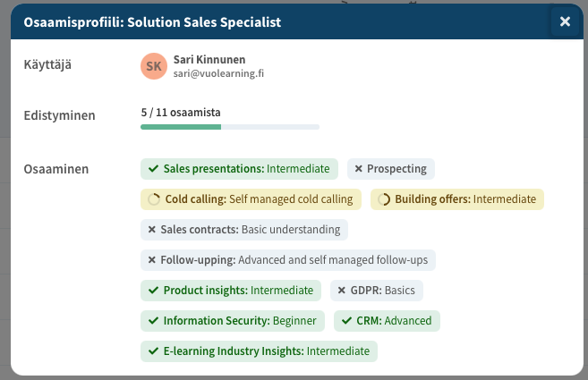The image size is (588, 380).
Task: Click the Edistyminen progress bar
Action: point(230,127)
